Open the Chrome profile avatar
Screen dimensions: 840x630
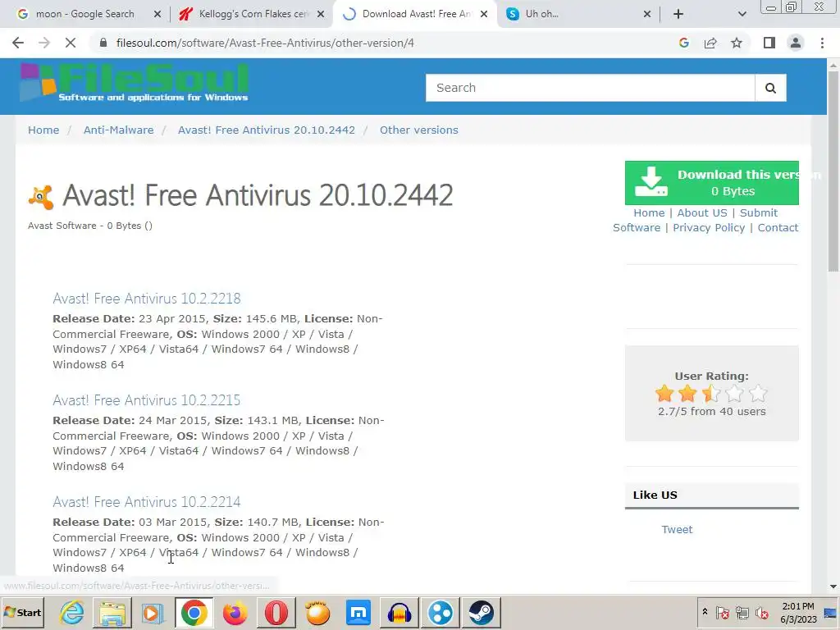796,43
